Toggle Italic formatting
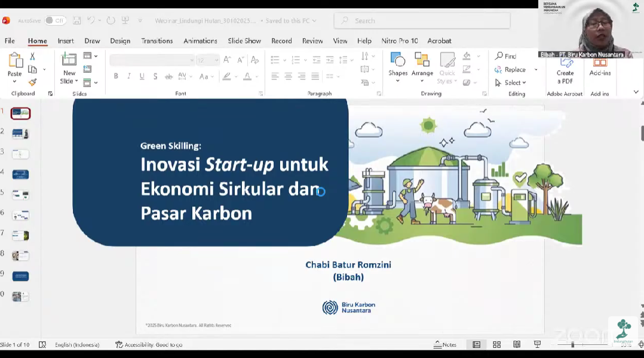The image size is (644, 358). pos(129,76)
